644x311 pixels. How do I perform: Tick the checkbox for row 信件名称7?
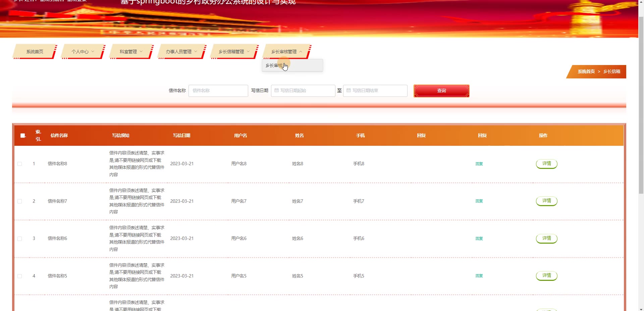(x=20, y=201)
